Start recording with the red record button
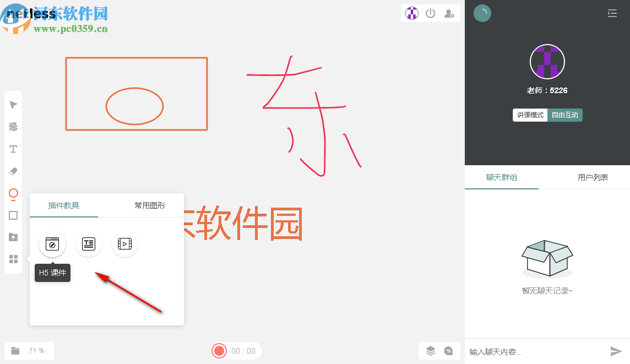 click(x=219, y=350)
